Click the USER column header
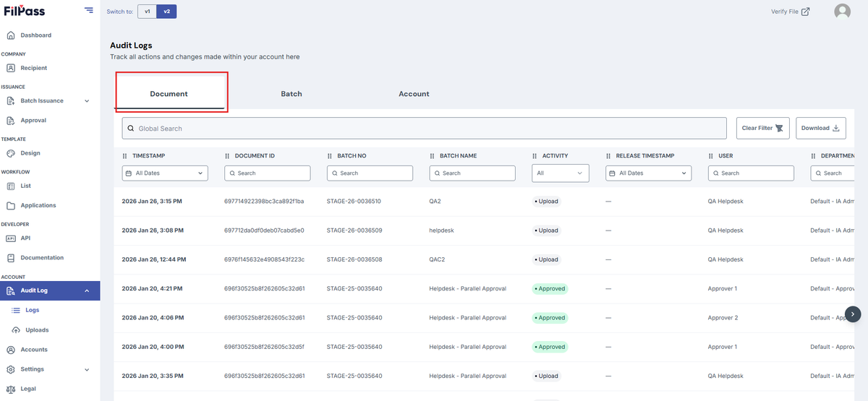 tap(726, 156)
